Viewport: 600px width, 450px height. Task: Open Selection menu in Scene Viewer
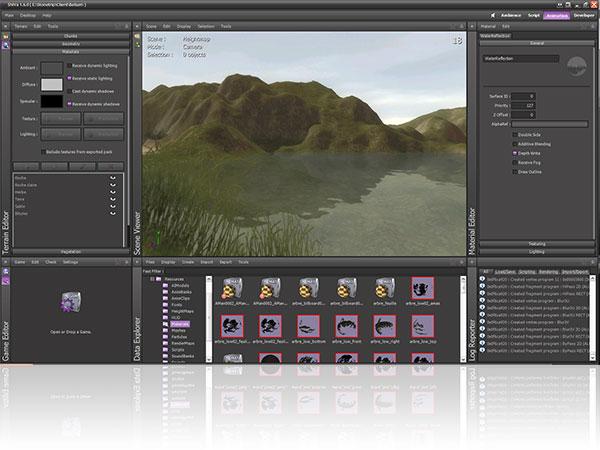click(x=206, y=26)
